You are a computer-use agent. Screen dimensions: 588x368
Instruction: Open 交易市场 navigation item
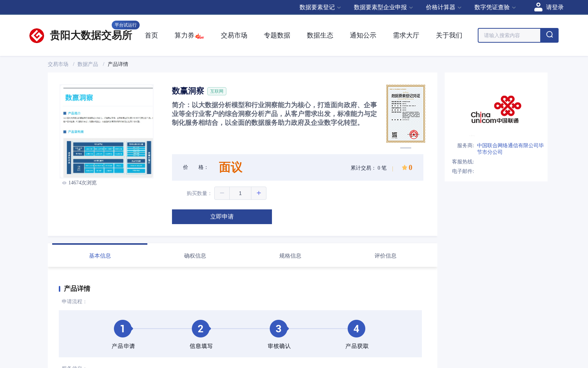[x=234, y=35]
